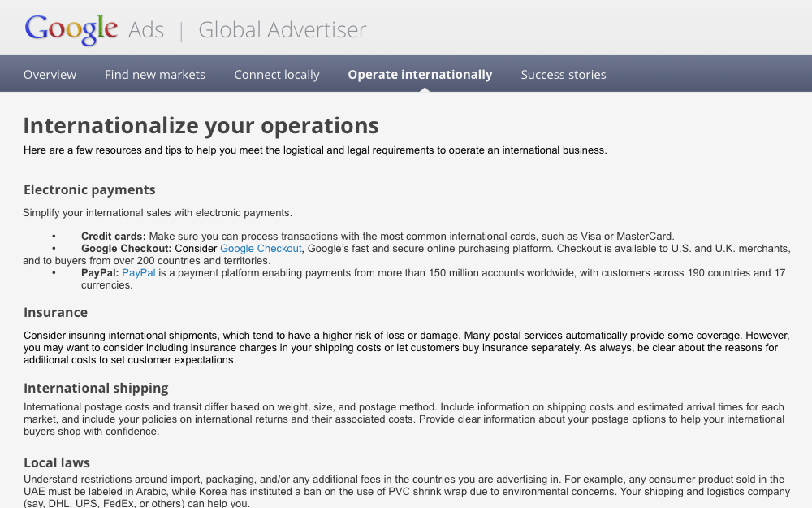Click the "International shipping" section heading

pos(96,388)
